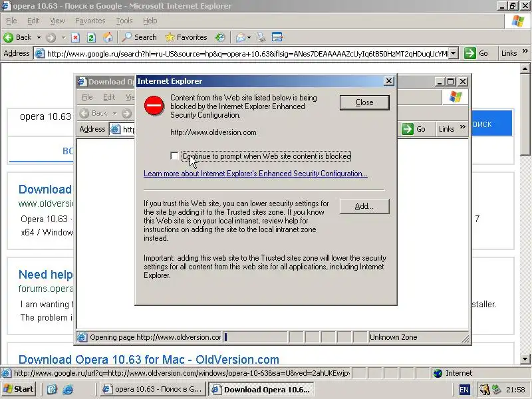This screenshot has width=532, height=399.
Task: Click page icon in main address bar
Action: [40, 54]
